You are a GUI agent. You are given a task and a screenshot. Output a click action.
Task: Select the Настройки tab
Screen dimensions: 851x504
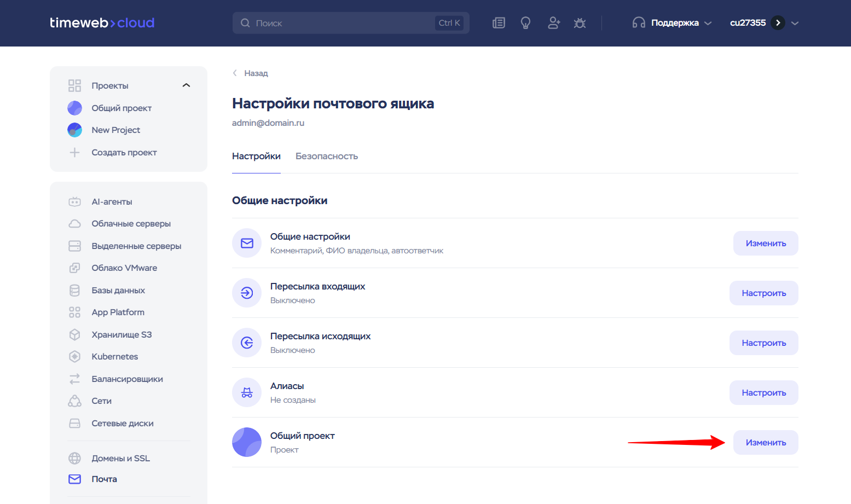[x=256, y=156]
